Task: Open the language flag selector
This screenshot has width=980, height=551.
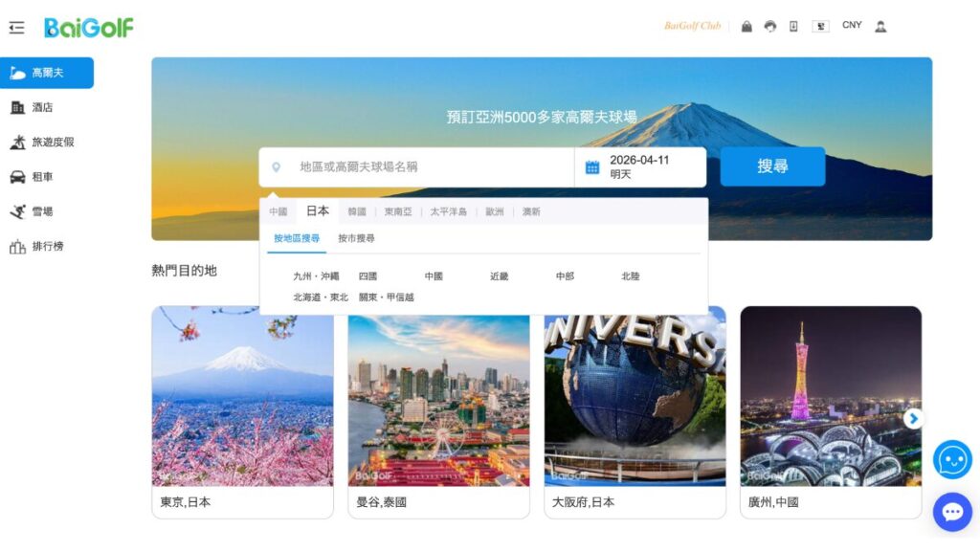Action: point(820,27)
